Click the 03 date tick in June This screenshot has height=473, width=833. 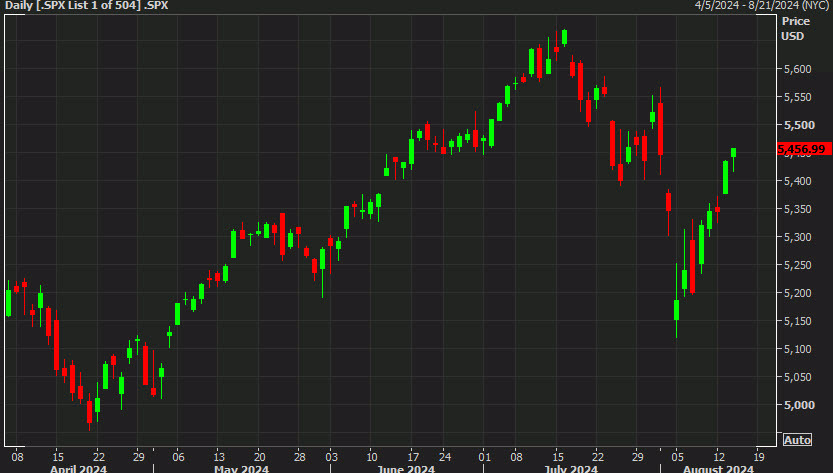332,457
